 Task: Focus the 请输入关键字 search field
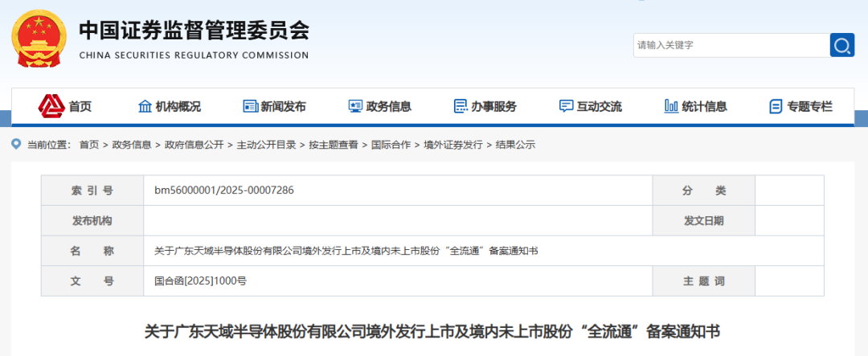tap(731, 45)
